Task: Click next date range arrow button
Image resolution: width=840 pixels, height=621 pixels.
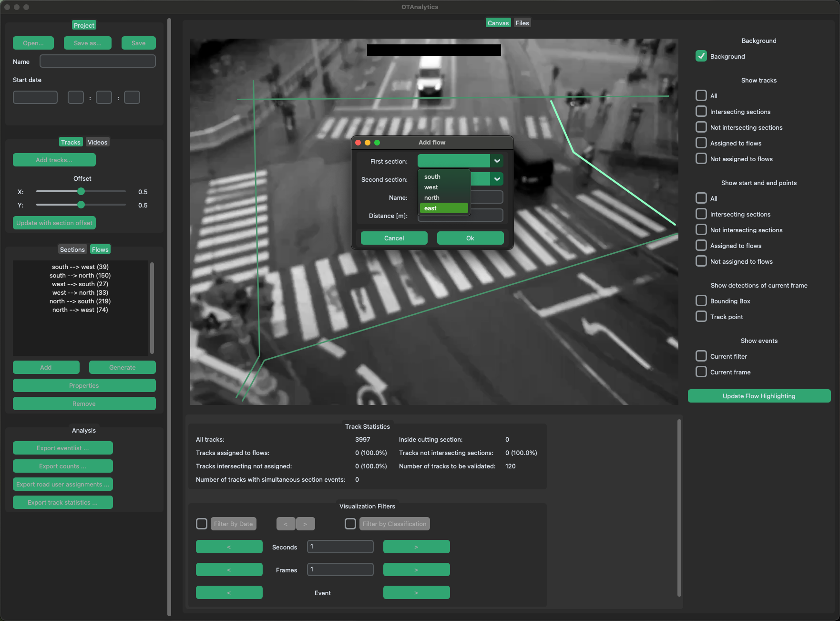Action: [305, 524]
